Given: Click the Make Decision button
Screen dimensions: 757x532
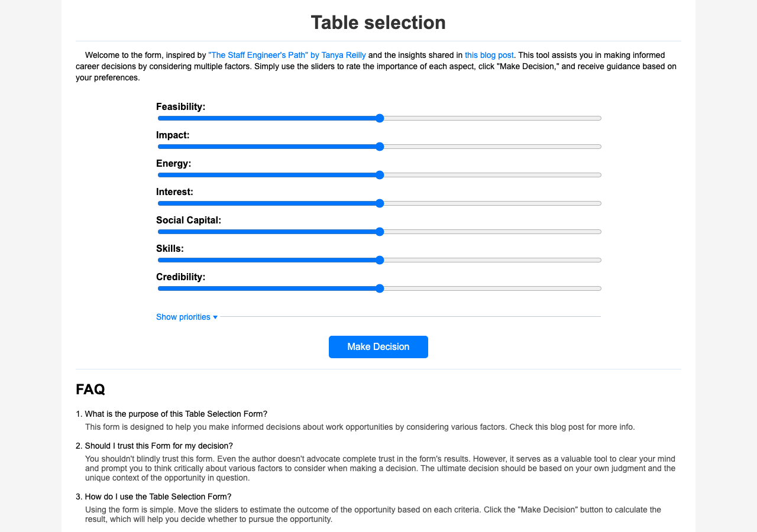Looking at the screenshot, I should pos(378,346).
